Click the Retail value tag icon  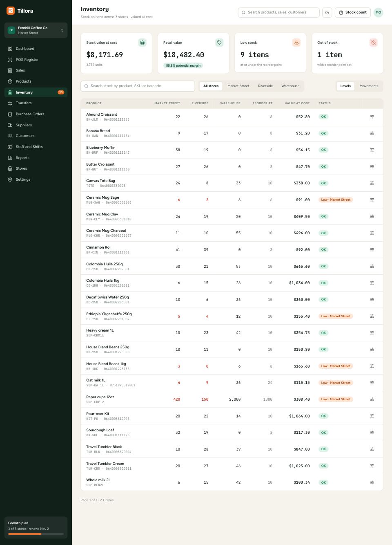pos(219,43)
